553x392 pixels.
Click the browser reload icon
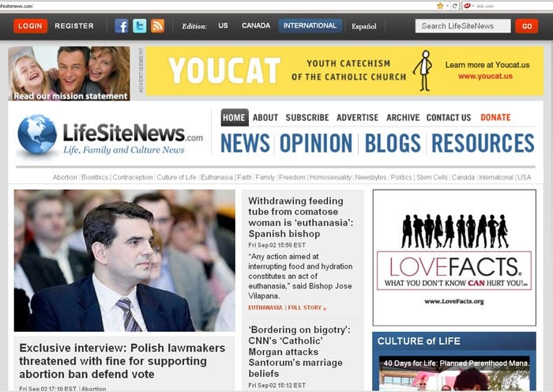[x=455, y=6]
